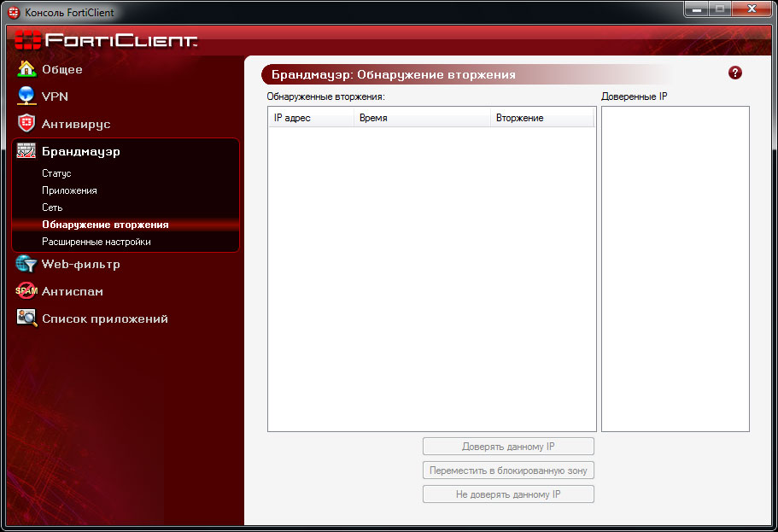The image size is (778, 532).
Task: Click the Доверять данному IP button
Action: (x=508, y=446)
